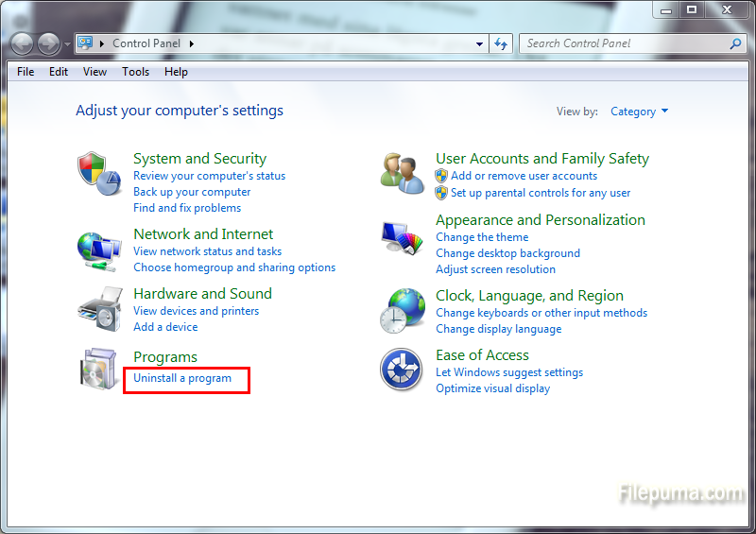Open the Network and Internet globe icon
This screenshot has width=756, height=534.
[x=98, y=250]
